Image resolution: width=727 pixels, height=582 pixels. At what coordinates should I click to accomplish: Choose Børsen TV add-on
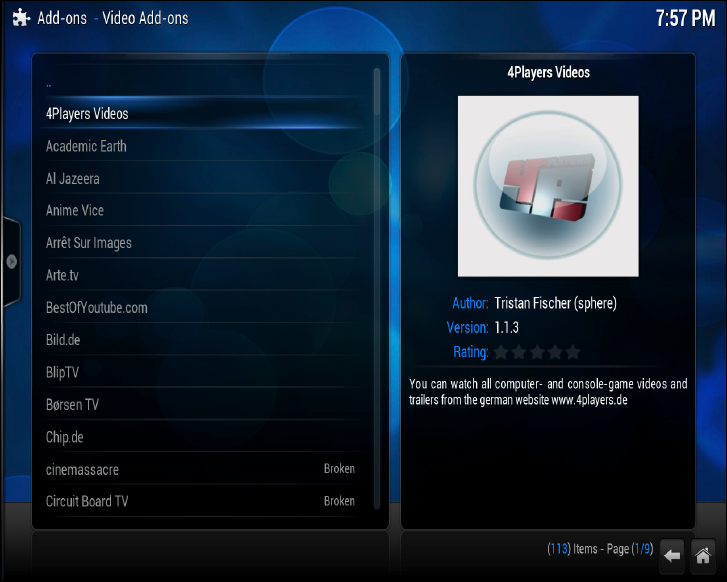click(x=204, y=405)
